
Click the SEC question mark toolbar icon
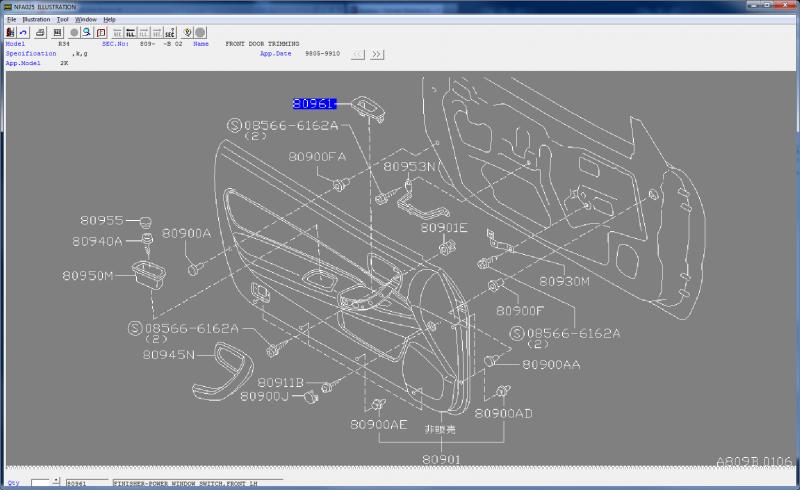tap(170, 32)
